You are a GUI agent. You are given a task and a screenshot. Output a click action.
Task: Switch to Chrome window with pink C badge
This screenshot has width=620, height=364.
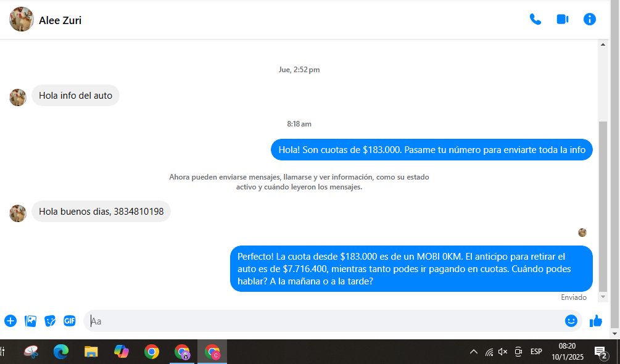[x=212, y=352]
